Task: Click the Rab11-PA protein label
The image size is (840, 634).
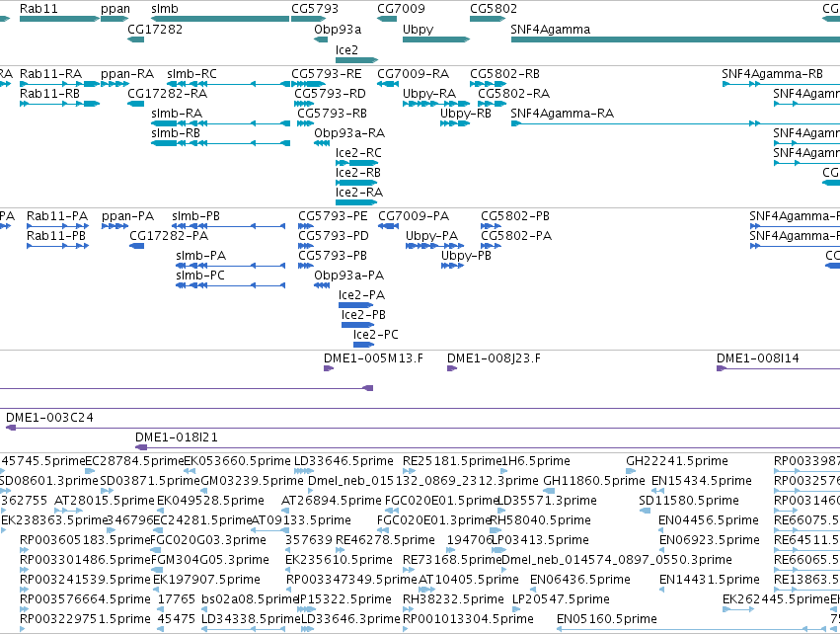Action: [57, 216]
